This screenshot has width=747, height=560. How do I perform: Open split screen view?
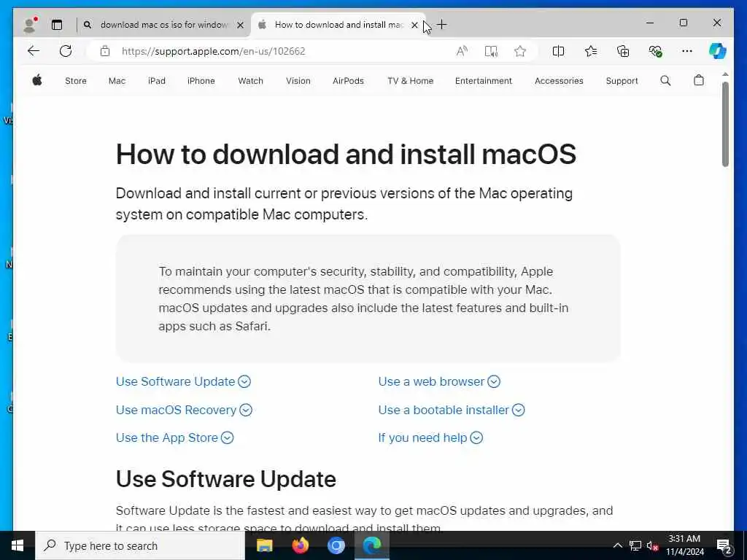point(558,51)
